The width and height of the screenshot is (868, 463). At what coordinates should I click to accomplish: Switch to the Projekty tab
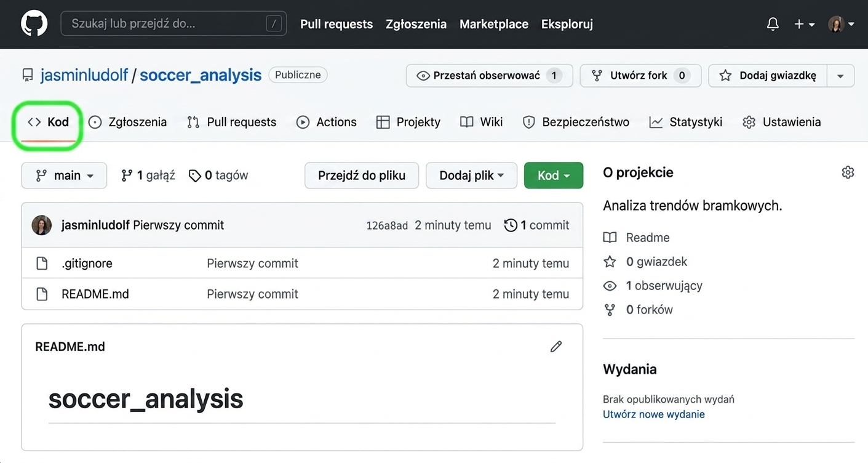pyautogui.click(x=408, y=122)
